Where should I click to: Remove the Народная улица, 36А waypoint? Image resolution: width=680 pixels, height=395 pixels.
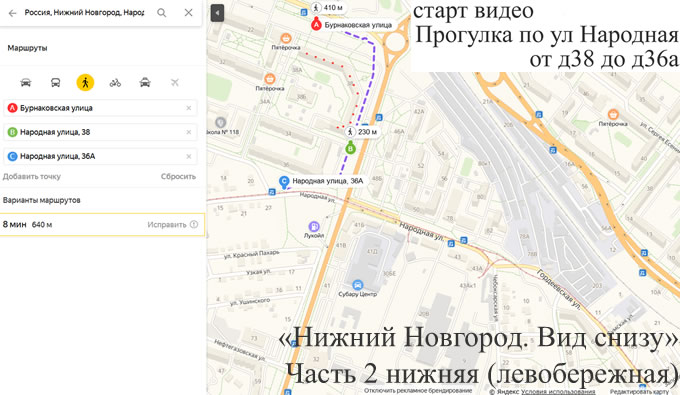189,156
